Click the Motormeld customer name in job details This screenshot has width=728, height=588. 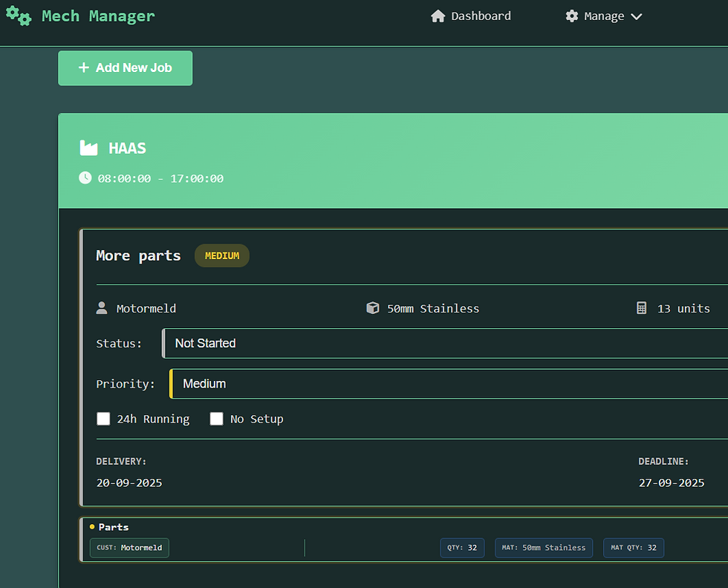[146, 309]
